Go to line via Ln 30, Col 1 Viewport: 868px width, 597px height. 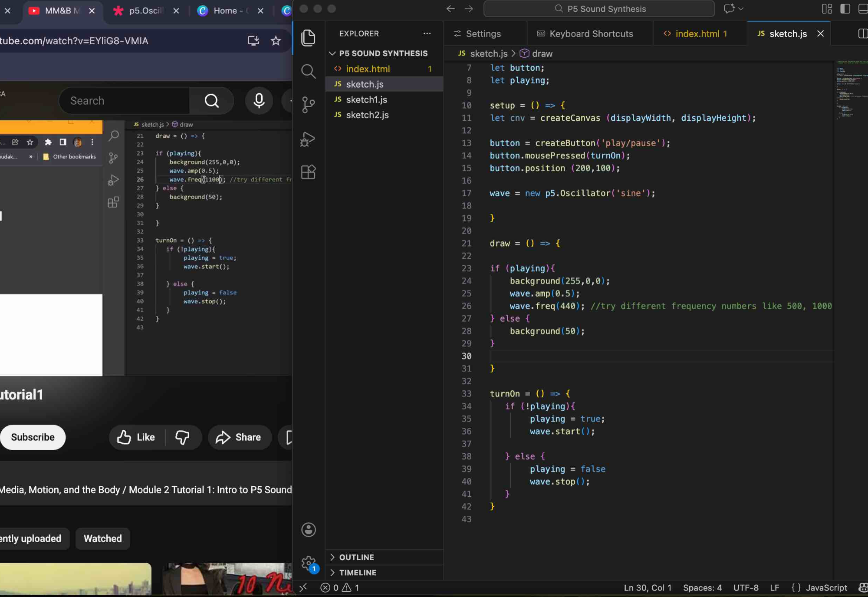click(x=648, y=587)
